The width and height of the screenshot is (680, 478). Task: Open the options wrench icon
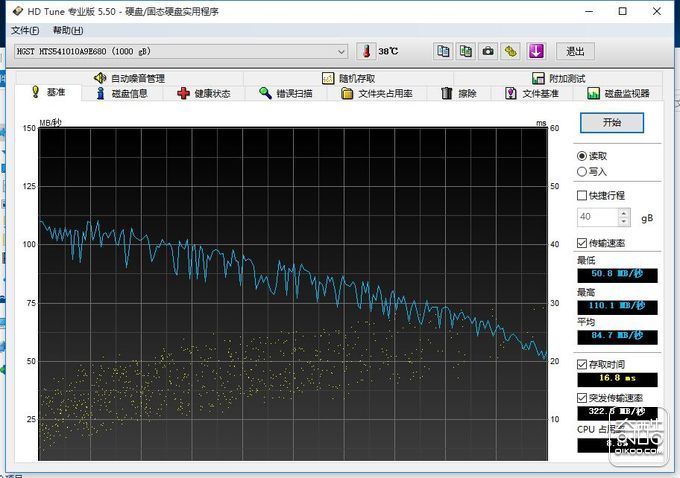pyautogui.click(x=511, y=51)
